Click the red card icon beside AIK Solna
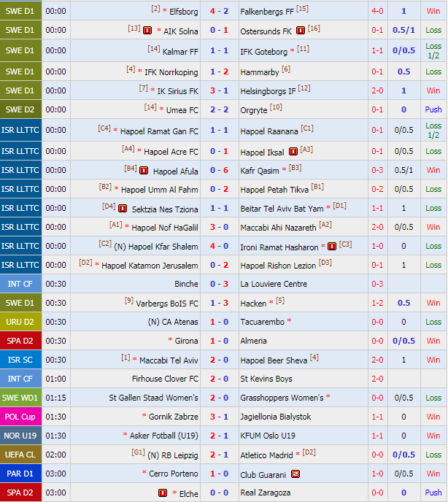 coord(147,31)
